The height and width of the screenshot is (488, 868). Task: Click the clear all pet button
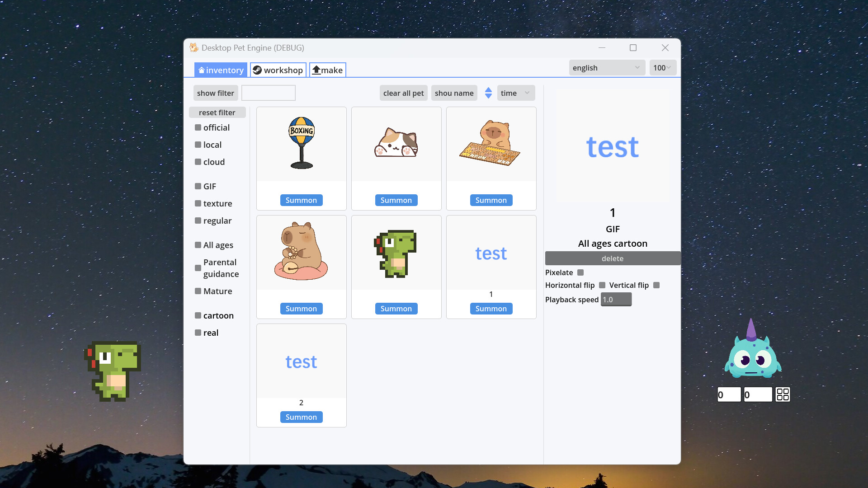tap(403, 93)
